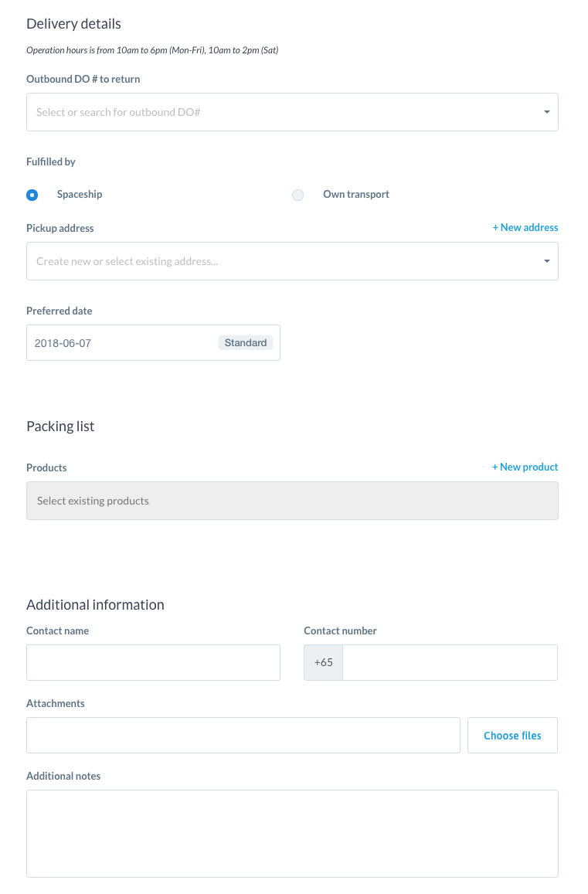Expand the Pickup address dropdown arrow

546,261
